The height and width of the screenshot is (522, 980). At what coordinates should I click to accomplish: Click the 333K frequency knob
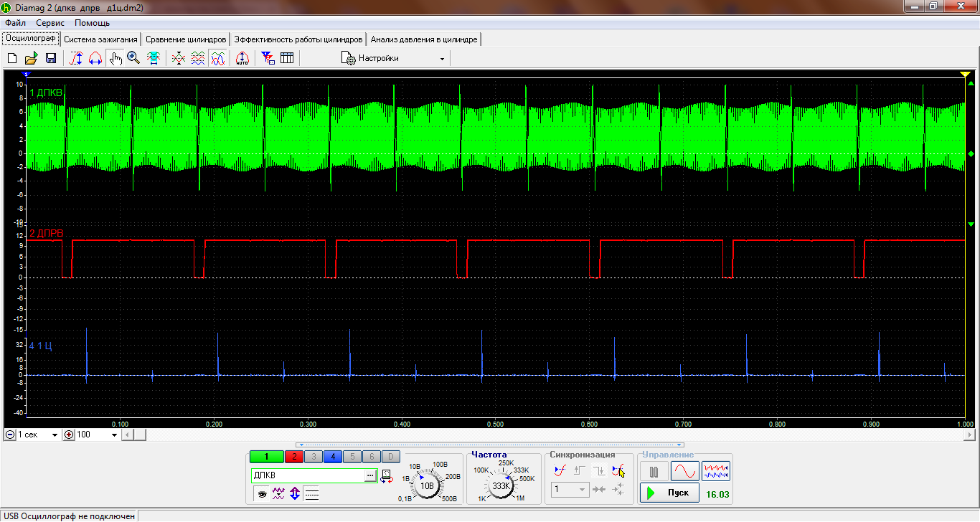[501, 485]
